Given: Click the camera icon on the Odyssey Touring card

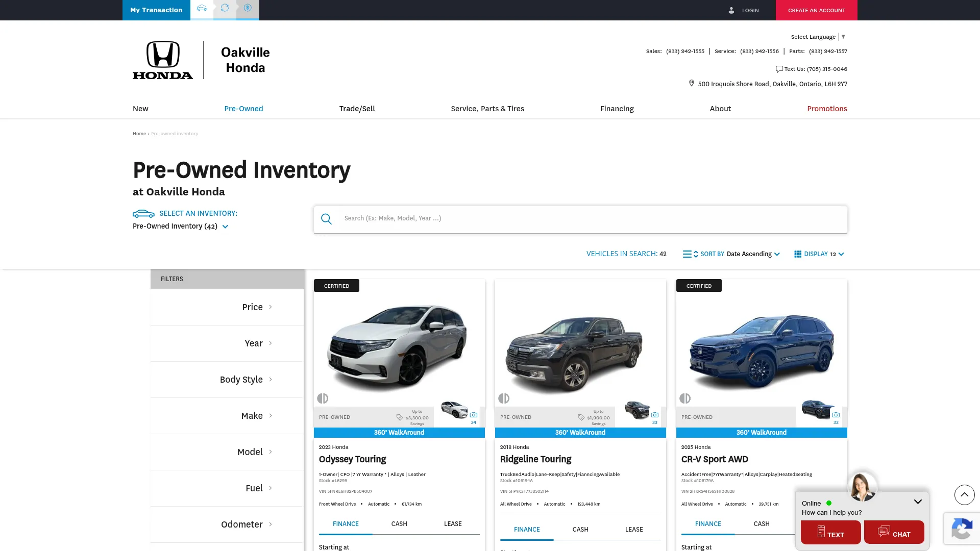Looking at the screenshot, I should [473, 415].
